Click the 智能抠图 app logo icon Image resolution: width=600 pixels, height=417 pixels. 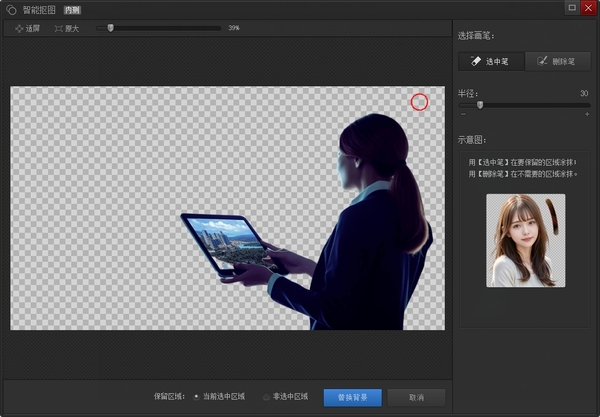coord(11,9)
